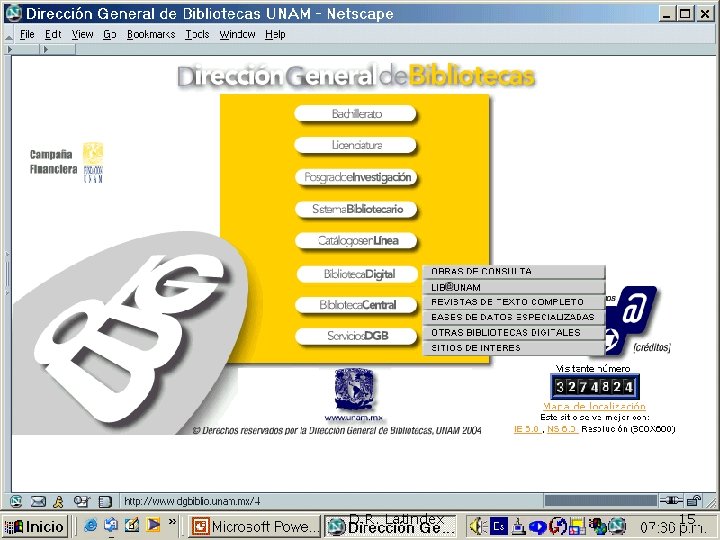Select LIB@UNAM submenu item
Screen dimensions: 720x540
pyautogui.click(x=514, y=287)
